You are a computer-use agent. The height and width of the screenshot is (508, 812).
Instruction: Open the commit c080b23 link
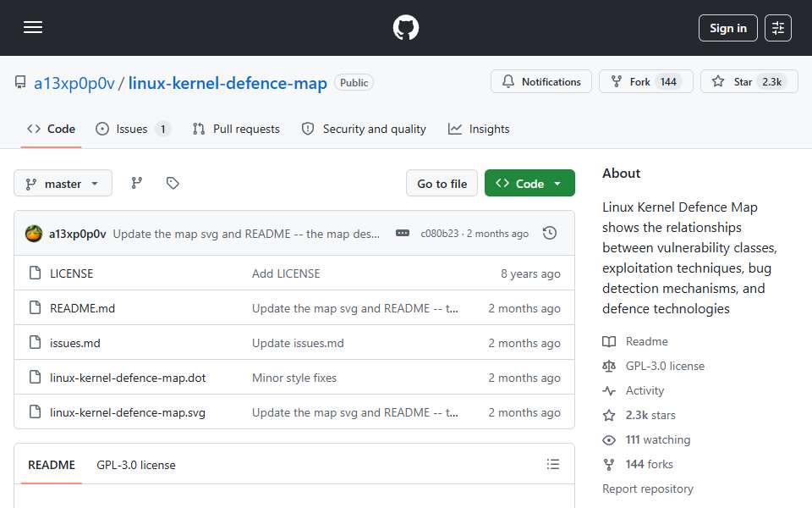pos(440,234)
